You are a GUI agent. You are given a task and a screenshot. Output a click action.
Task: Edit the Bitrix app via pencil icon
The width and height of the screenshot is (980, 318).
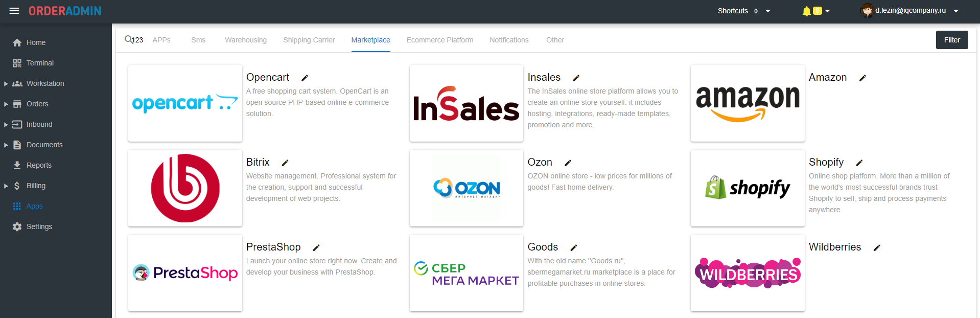click(285, 163)
